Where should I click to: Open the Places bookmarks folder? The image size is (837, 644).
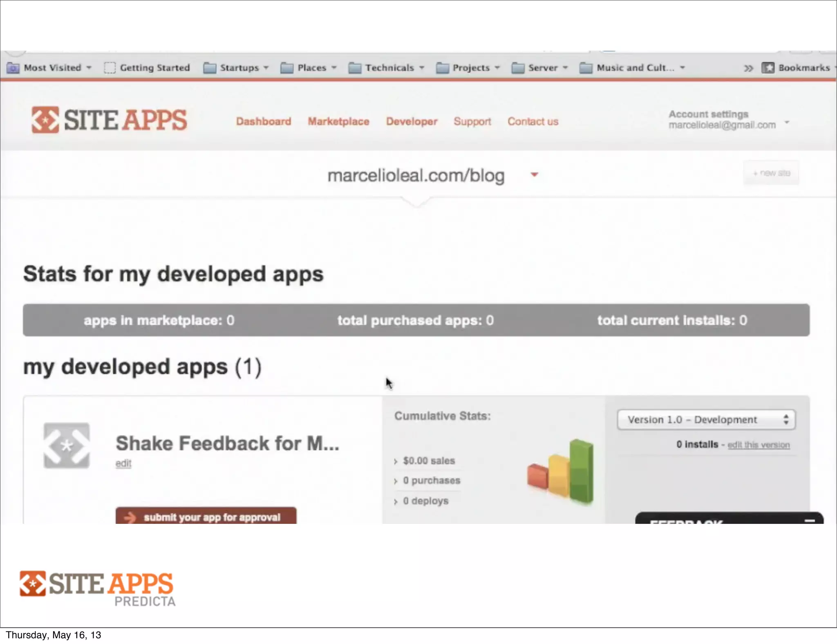[x=308, y=68]
